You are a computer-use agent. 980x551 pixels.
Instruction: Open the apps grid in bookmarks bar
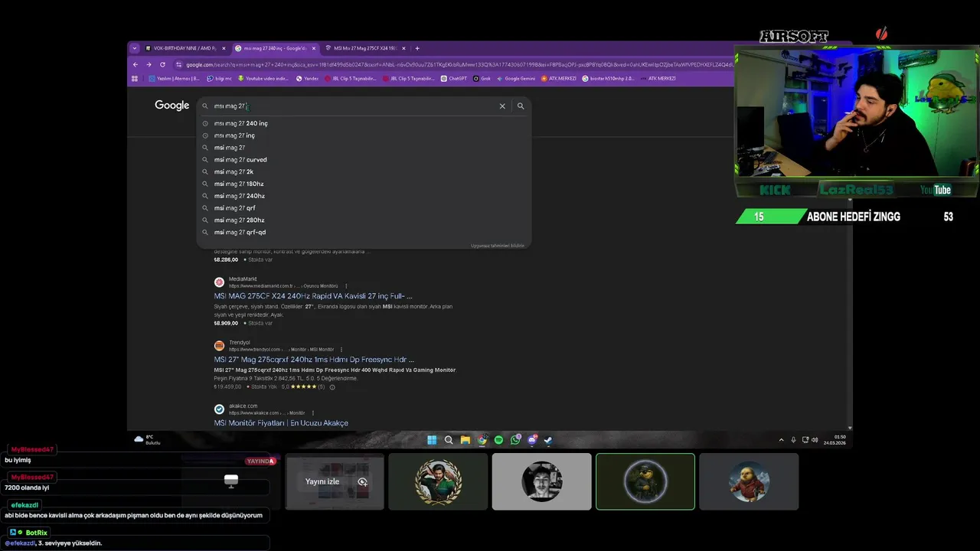pos(135,78)
